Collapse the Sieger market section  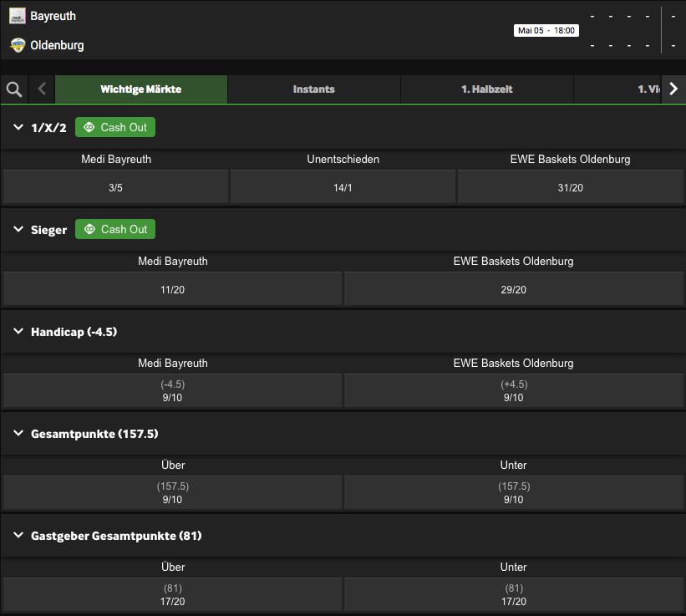coord(18,229)
